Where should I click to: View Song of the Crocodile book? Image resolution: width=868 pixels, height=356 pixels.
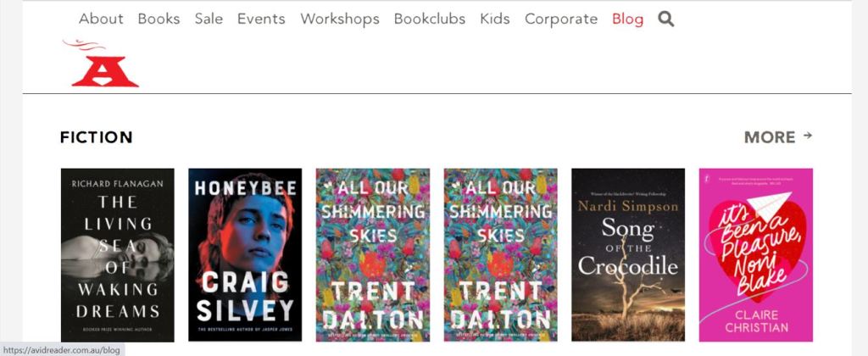pyautogui.click(x=628, y=254)
